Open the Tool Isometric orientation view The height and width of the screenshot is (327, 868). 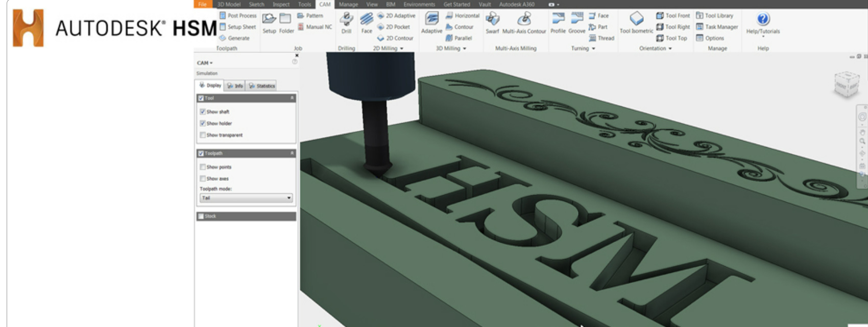point(636,19)
